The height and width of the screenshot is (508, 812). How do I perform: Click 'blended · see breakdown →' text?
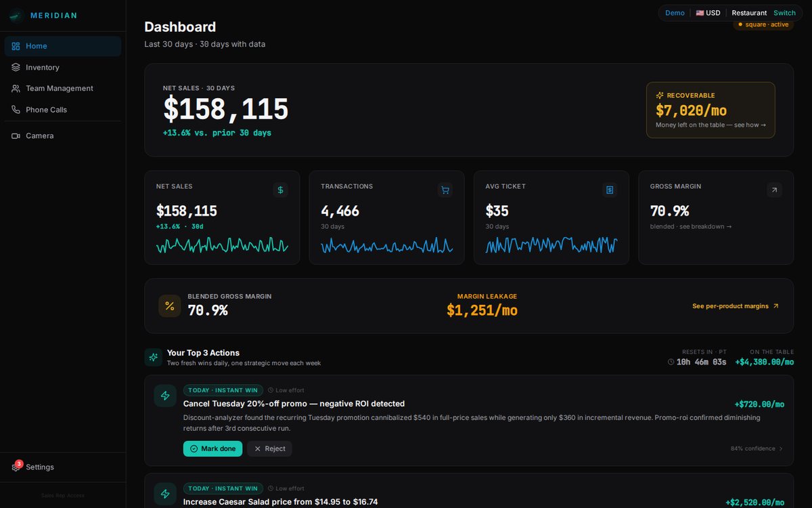click(x=691, y=226)
